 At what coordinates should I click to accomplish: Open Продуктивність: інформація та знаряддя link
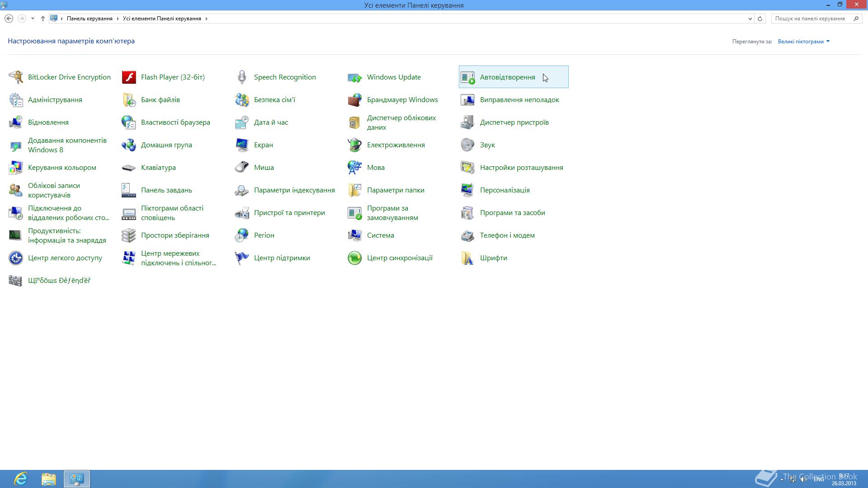tap(67, 235)
